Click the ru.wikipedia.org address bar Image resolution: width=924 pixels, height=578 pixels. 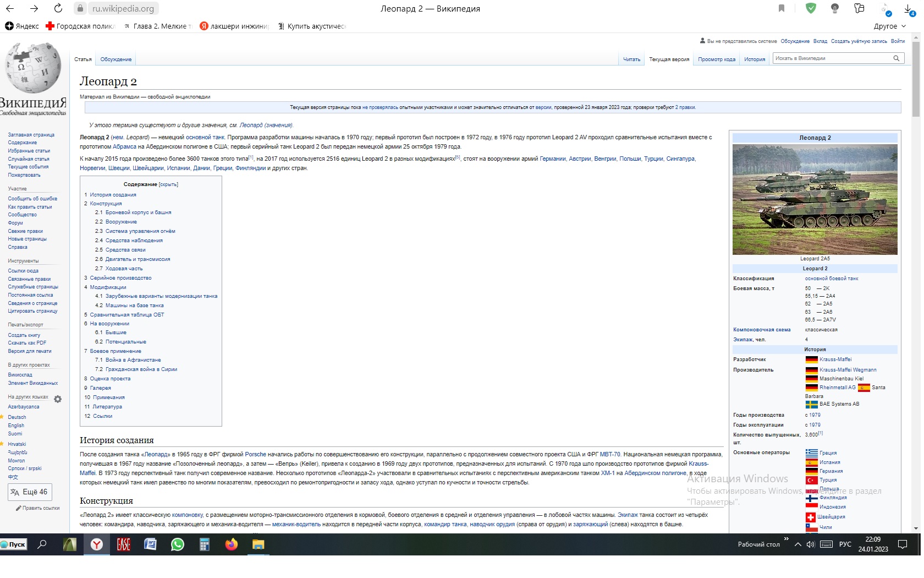point(123,8)
